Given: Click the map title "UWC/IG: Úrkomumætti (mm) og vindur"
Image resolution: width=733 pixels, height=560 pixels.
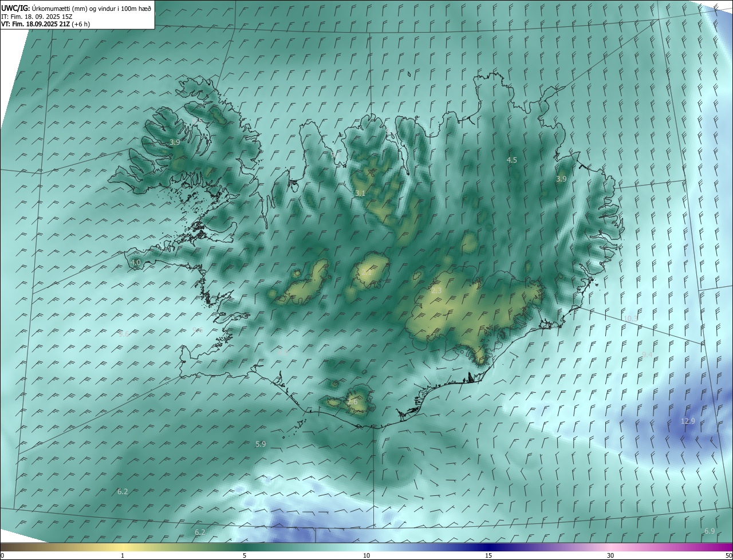Looking at the screenshot, I should click(76, 7).
